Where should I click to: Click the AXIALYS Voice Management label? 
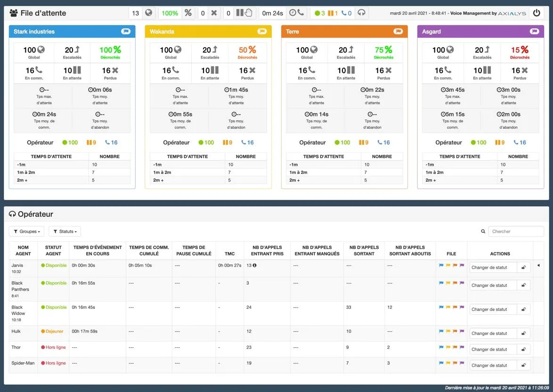tap(488, 13)
